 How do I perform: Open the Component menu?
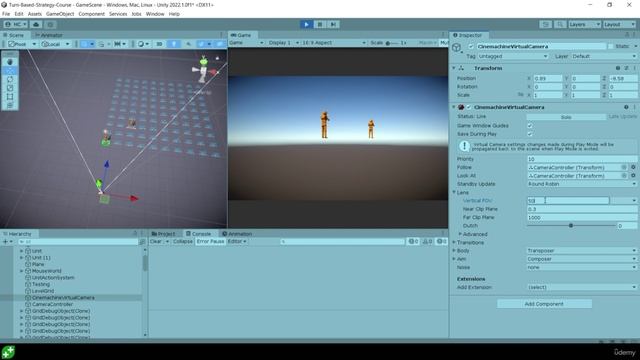pyautogui.click(x=91, y=14)
